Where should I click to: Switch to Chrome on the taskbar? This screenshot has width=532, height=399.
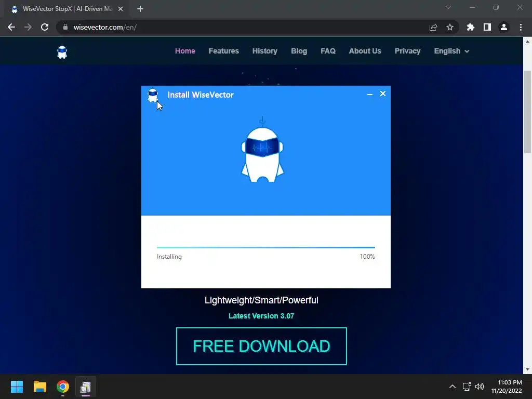point(63,387)
